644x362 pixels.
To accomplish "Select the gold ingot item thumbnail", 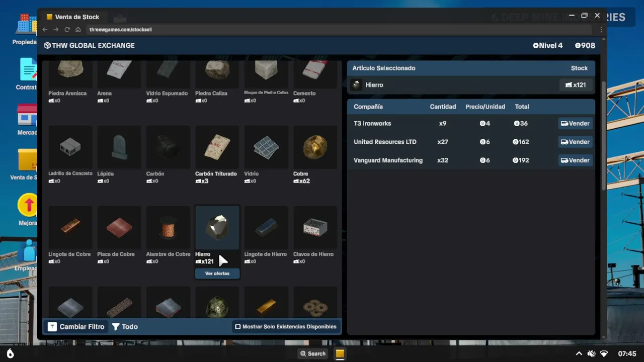I will [x=266, y=303].
